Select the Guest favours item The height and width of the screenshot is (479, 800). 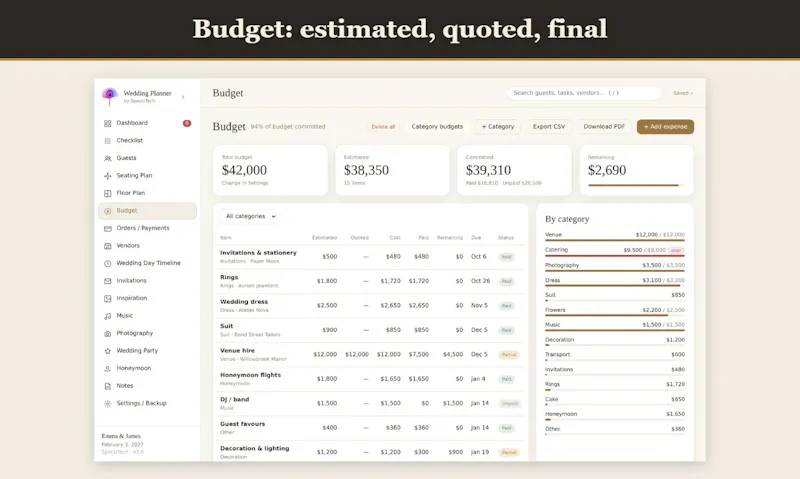click(370, 428)
